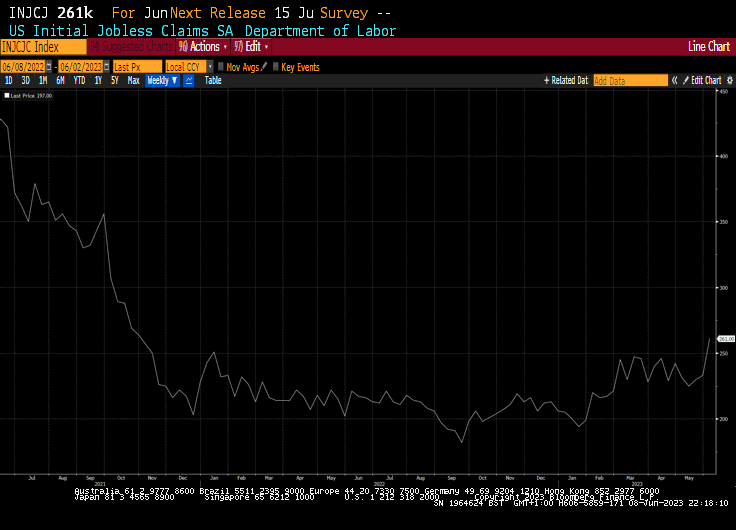
Task: Toggle the Mov Avgs checkbox
Action: (x=221, y=67)
